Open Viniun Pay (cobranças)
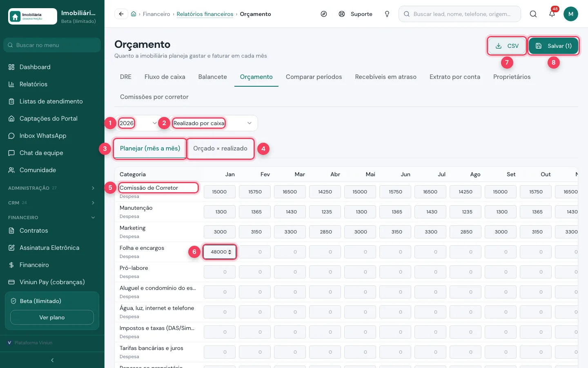The height and width of the screenshot is (368, 588). tap(52, 282)
